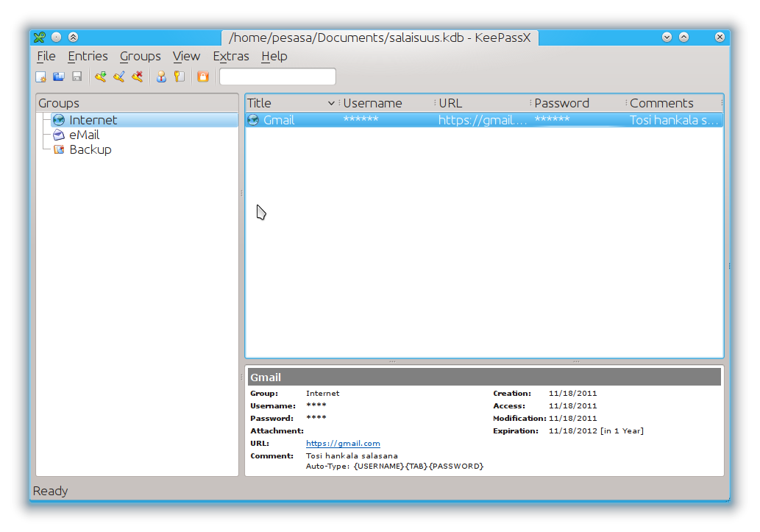Copy username to clipboard via person icon
The image size is (760, 532).
click(161, 77)
